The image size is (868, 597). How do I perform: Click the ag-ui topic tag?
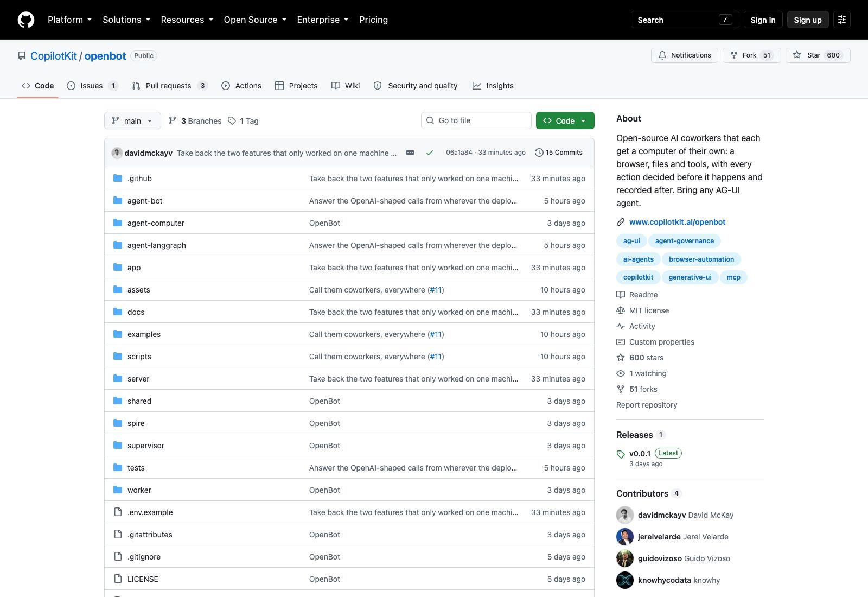coord(631,241)
